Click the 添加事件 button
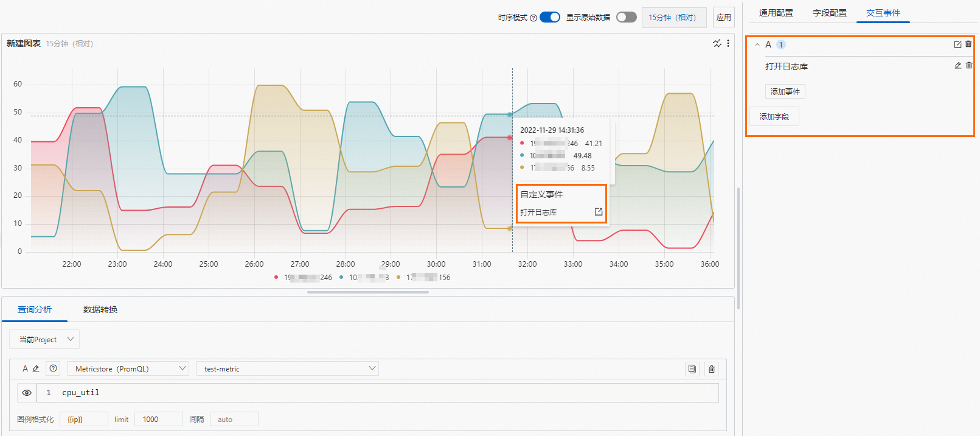The width and height of the screenshot is (980, 436). 785,91
